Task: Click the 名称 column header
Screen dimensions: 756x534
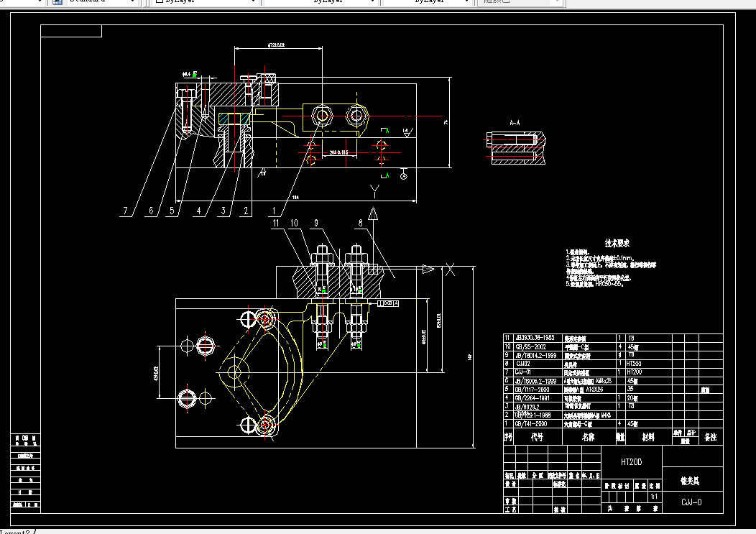Action: 589,437
